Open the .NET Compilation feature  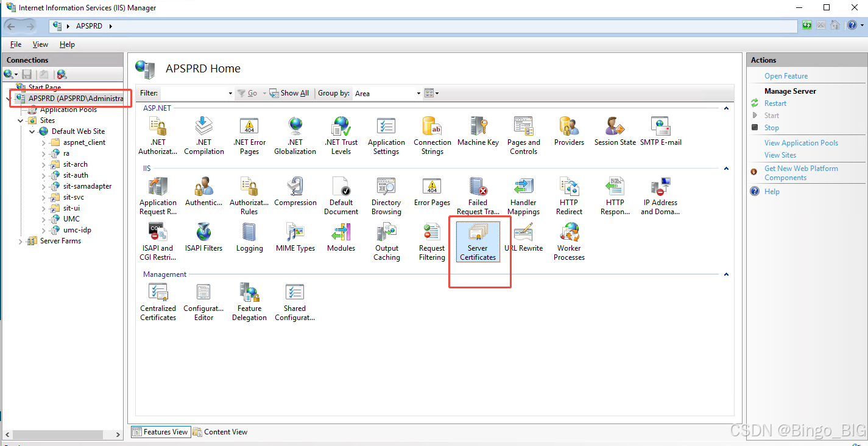tap(204, 136)
